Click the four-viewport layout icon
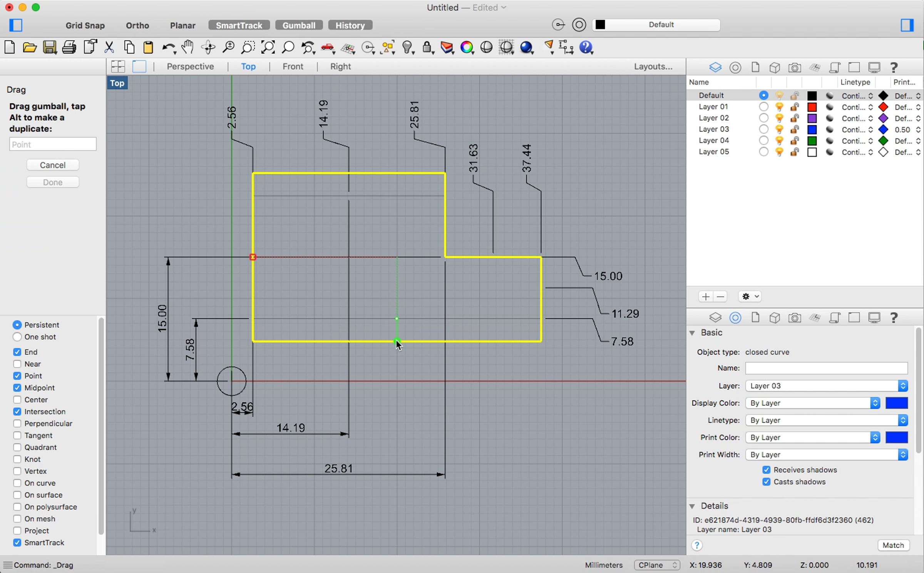Viewport: 924px width, 573px height. (x=118, y=67)
